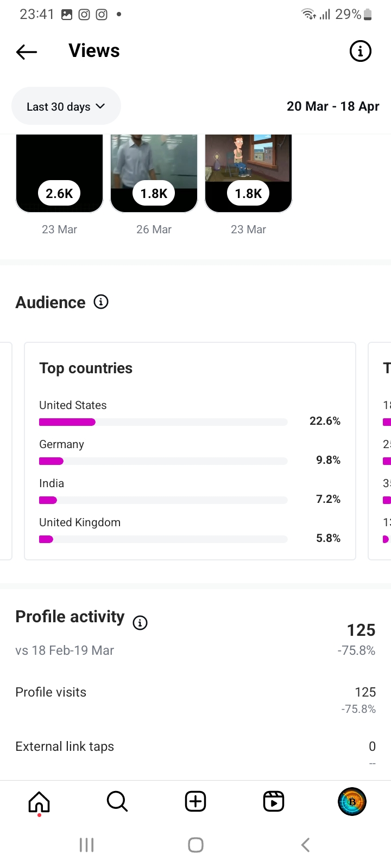Tap the create new post plus icon
Viewport: 391px width, 868px height.
195,801
